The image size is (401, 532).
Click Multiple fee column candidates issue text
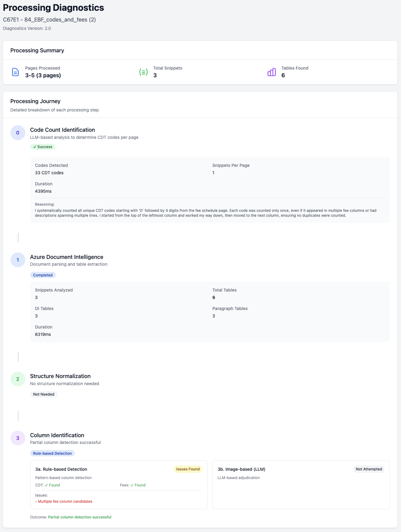coord(65,502)
